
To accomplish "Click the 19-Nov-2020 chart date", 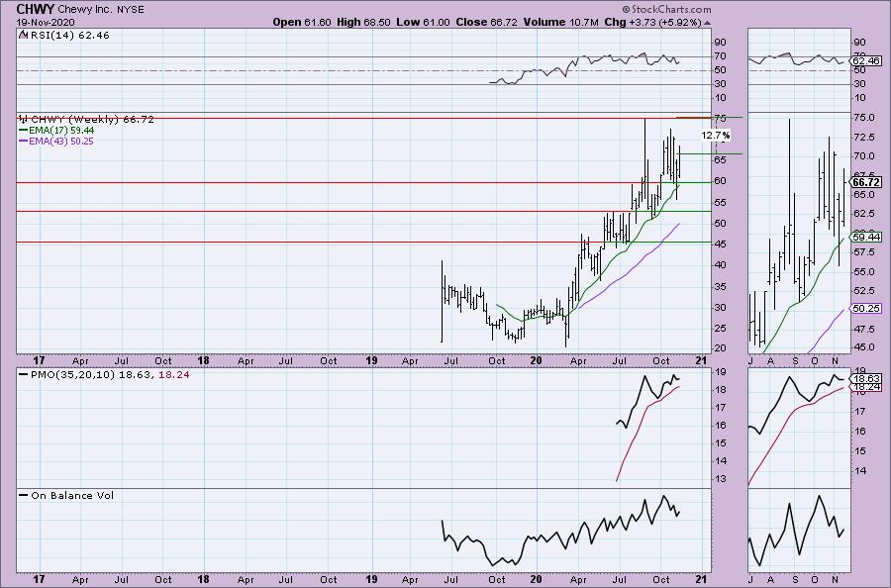I will 46,22.
